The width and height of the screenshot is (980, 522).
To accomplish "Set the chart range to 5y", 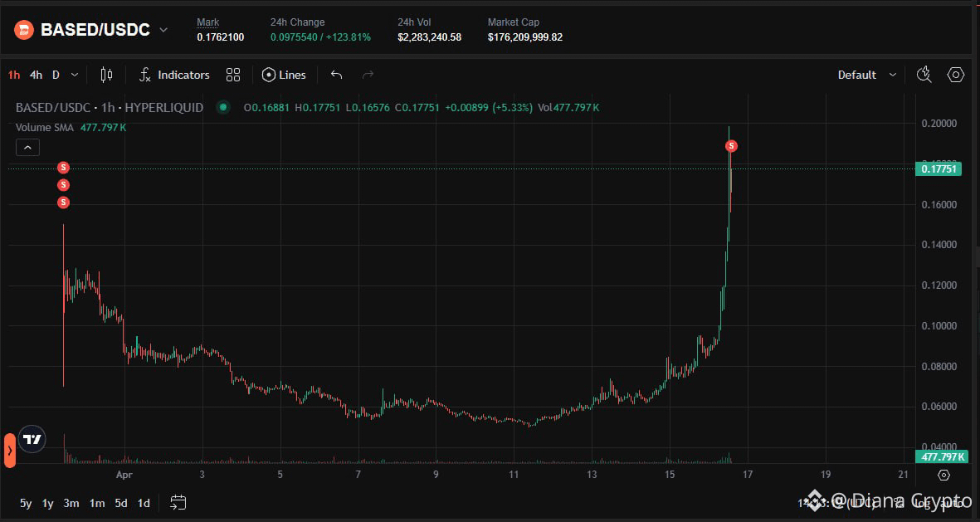I will (x=26, y=503).
